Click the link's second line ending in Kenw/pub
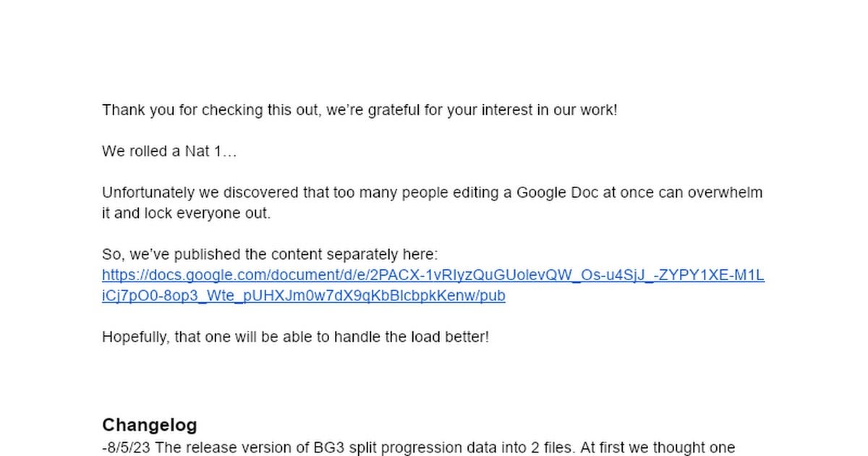 point(303,295)
